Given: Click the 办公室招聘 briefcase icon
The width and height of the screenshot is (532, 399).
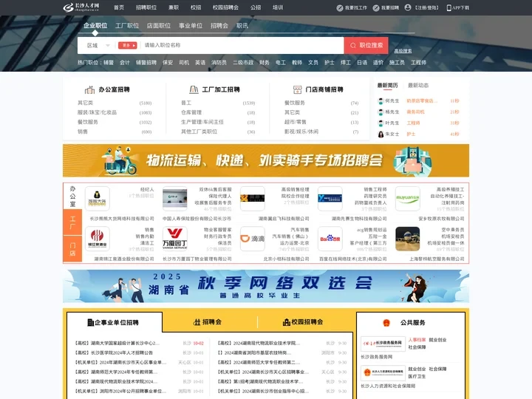Looking at the screenshot, I should pos(89,89).
